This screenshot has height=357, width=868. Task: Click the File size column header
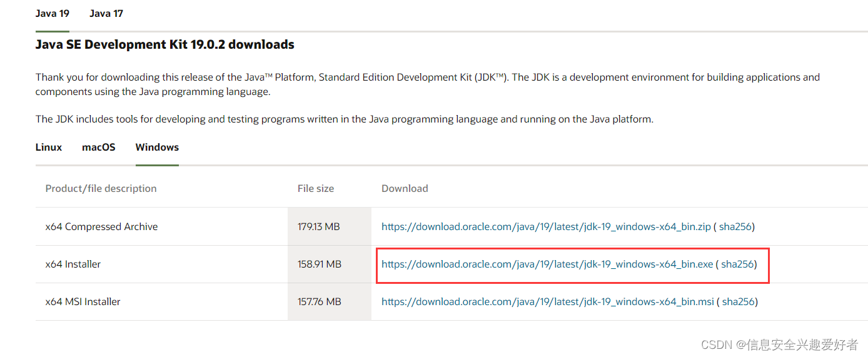tap(316, 188)
